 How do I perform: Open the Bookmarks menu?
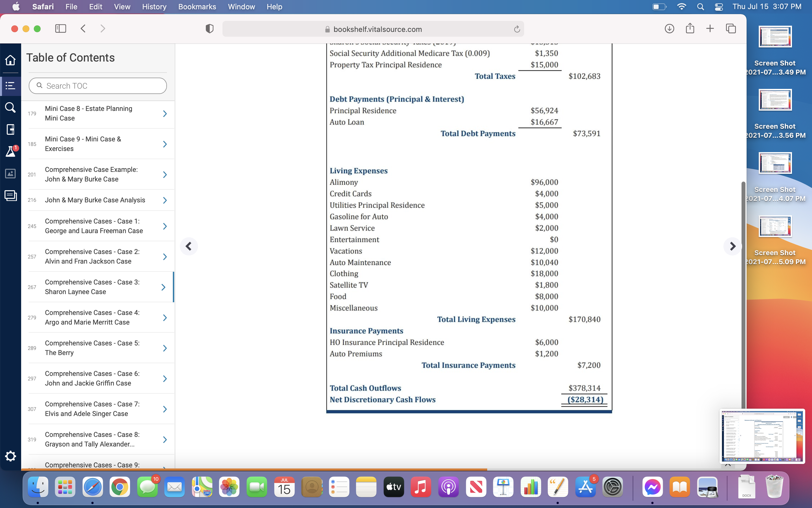coord(197,7)
